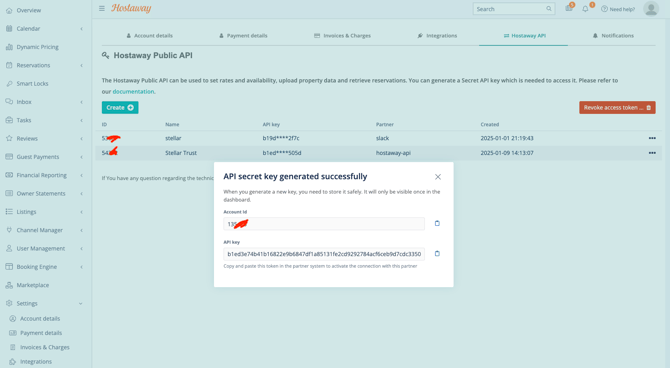Expand the Listings submenu chevron

click(x=81, y=212)
